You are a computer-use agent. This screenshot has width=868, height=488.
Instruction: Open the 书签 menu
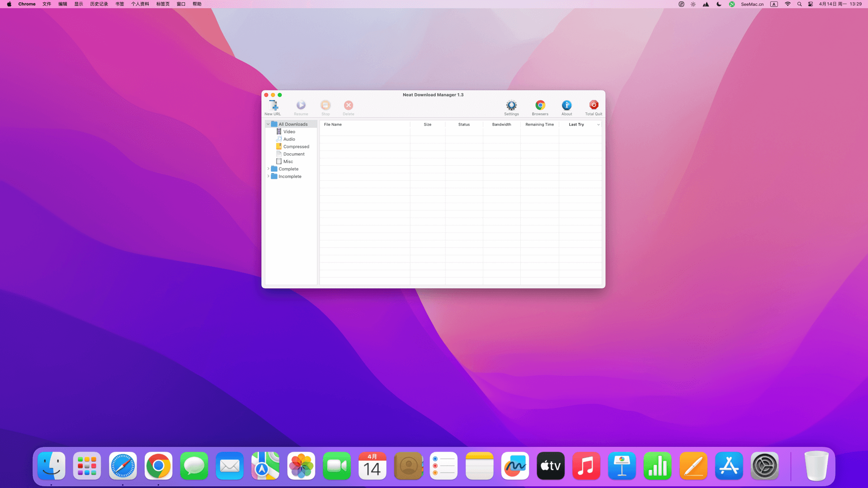(x=120, y=4)
